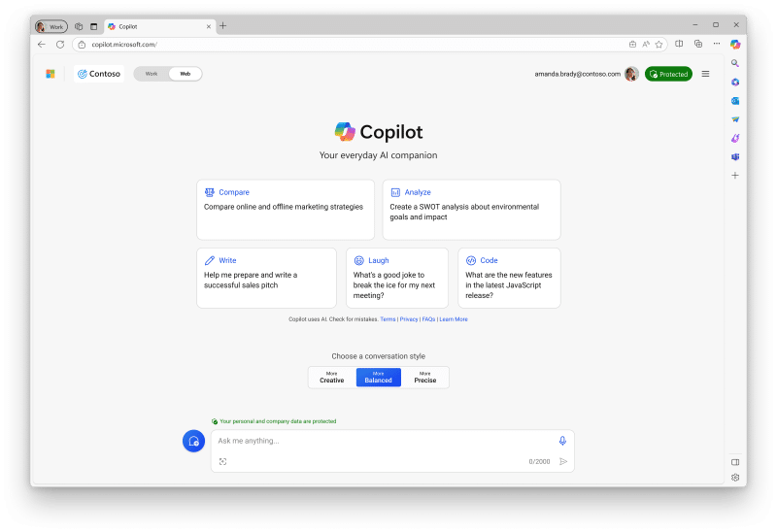Open the Work profile menu in title bar
Image resolution: width=777 pixels, height=532 pixels.
click(51, 26)
